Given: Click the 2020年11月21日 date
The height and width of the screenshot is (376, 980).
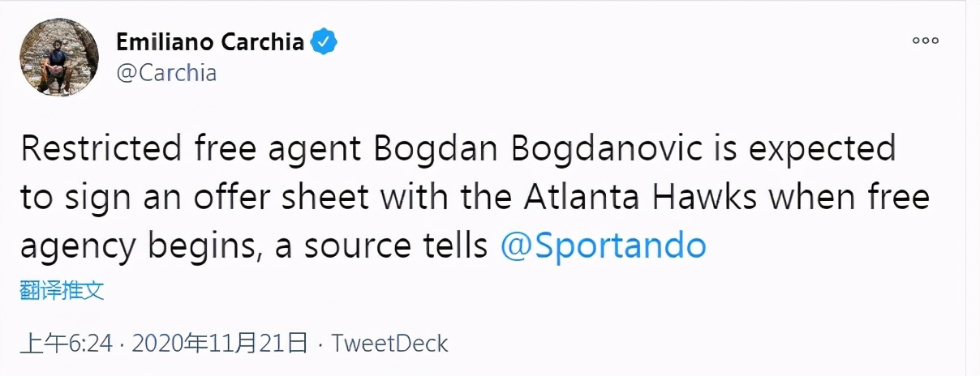Looking at the screenshot, I should click(219, 344).
